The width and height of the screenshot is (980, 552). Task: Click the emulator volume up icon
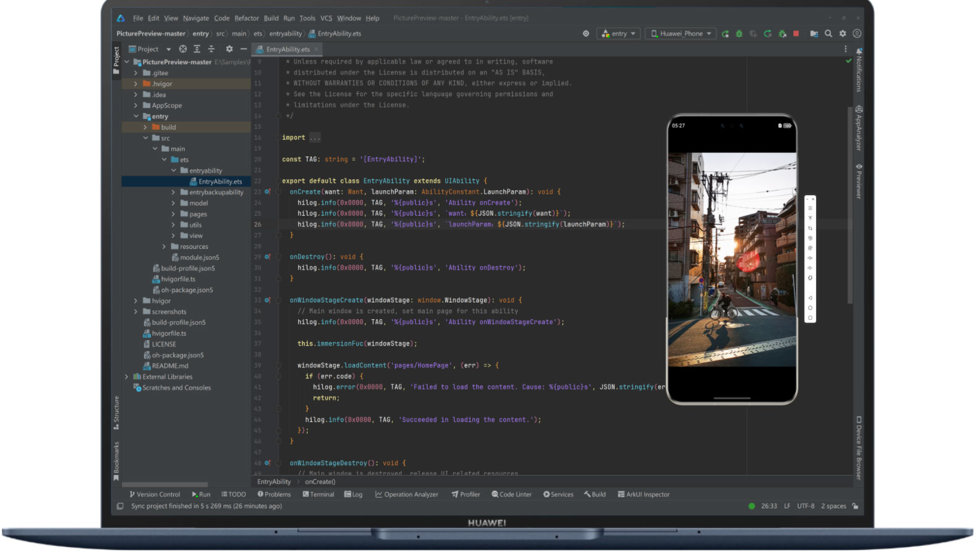tap(810, 258)
